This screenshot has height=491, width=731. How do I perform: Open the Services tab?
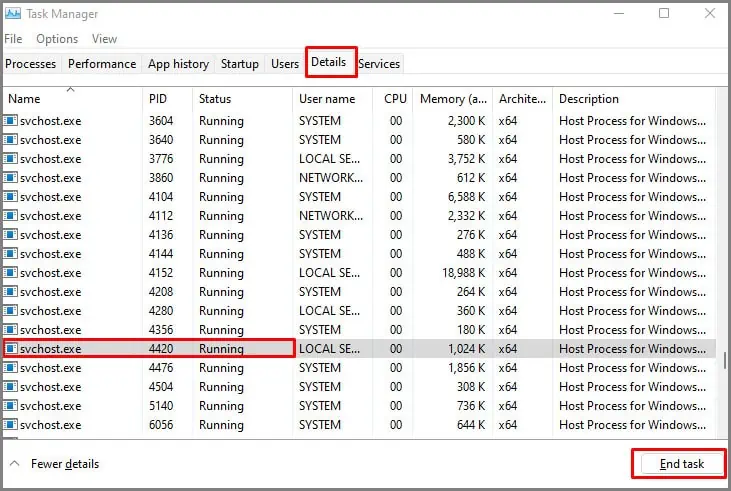tap(379, 64)
